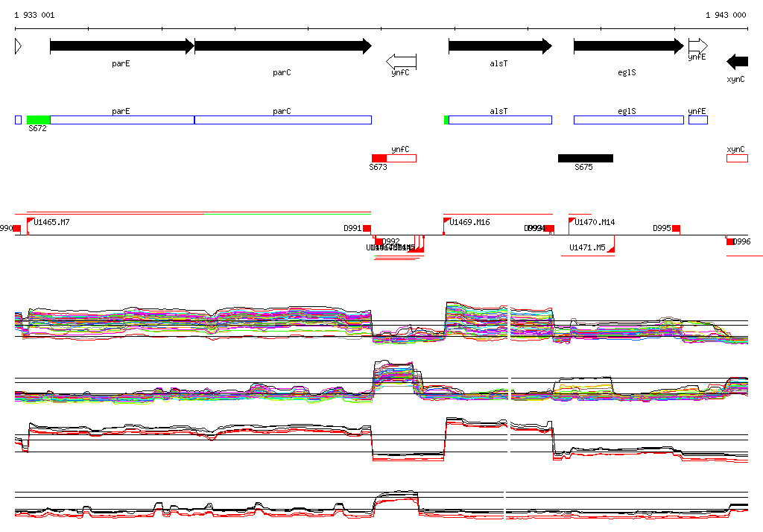
Task: Select the black parC gene arrow
Action: [x=283, y=46]
